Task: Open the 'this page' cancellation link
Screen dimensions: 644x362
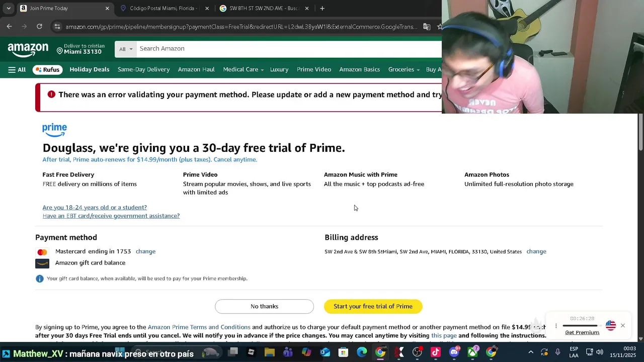Action: pos(444,335)
